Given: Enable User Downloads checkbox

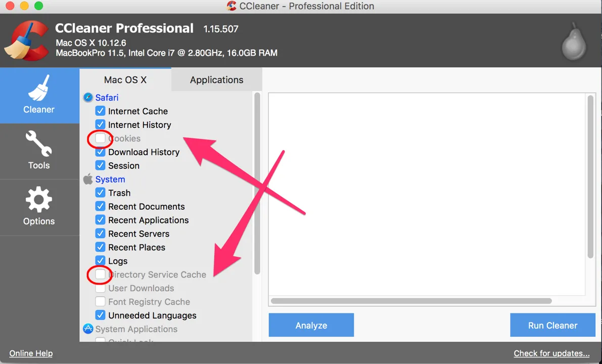Looking at the screenshot, I should [100, 288].
